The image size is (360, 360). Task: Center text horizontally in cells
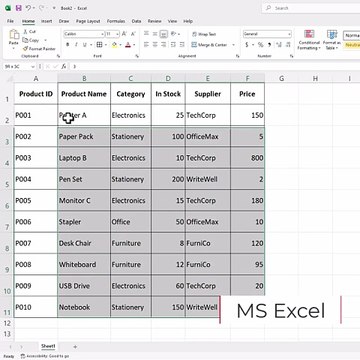(x=155, y=45)
